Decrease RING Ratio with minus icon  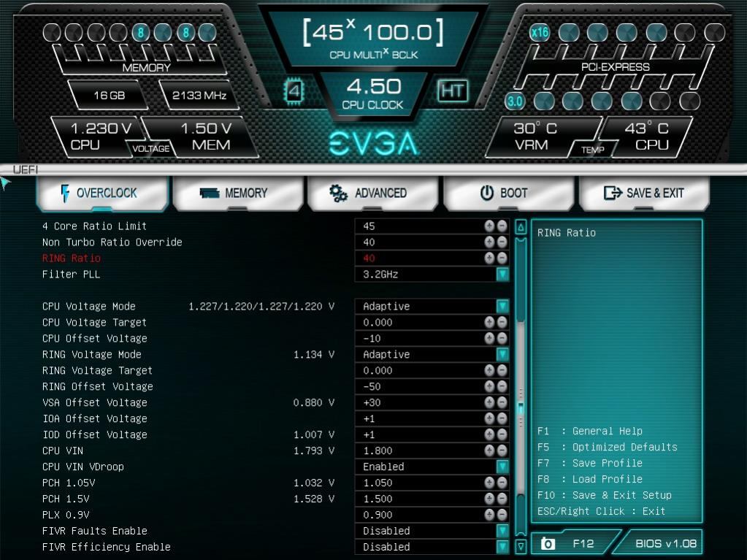pos(502,258)
